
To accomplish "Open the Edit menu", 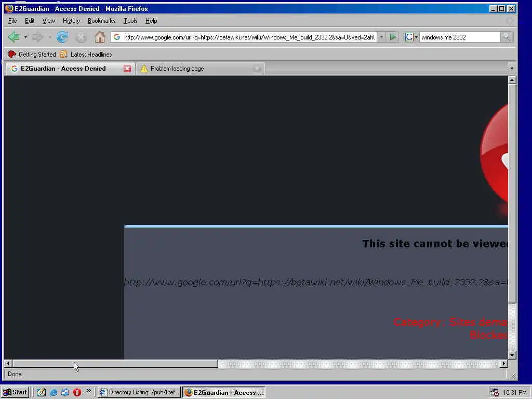I will click(30, 21).
